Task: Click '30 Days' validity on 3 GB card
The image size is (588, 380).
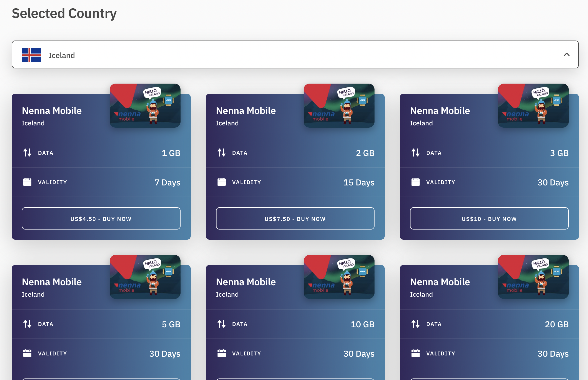Action: pos(553,183)
